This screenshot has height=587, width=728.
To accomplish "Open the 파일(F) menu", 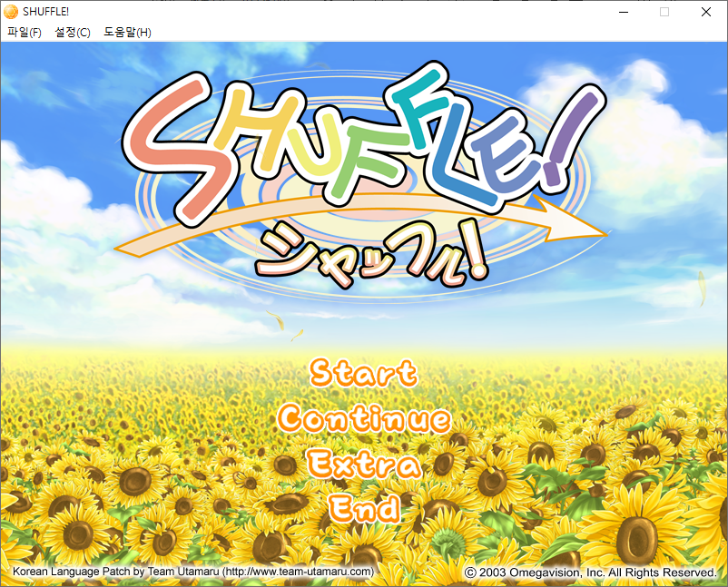I will (x=25, y=33).
